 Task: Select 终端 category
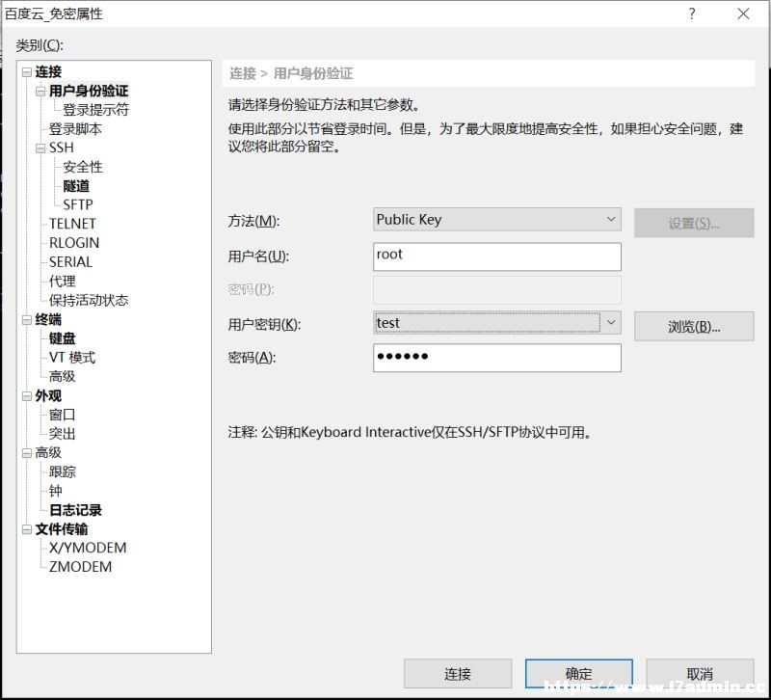pyautogui.click(x=48, y=320)
